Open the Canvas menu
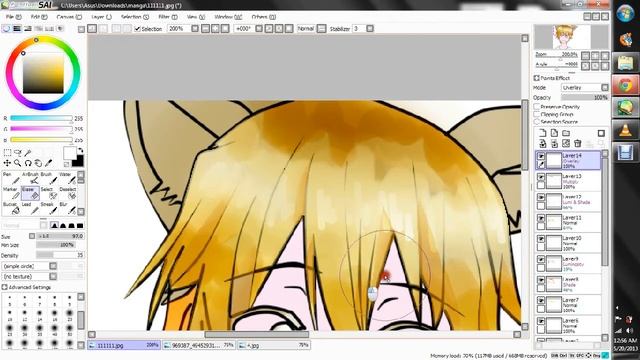This screenshot has width=640, height=360. pos(69,17)
